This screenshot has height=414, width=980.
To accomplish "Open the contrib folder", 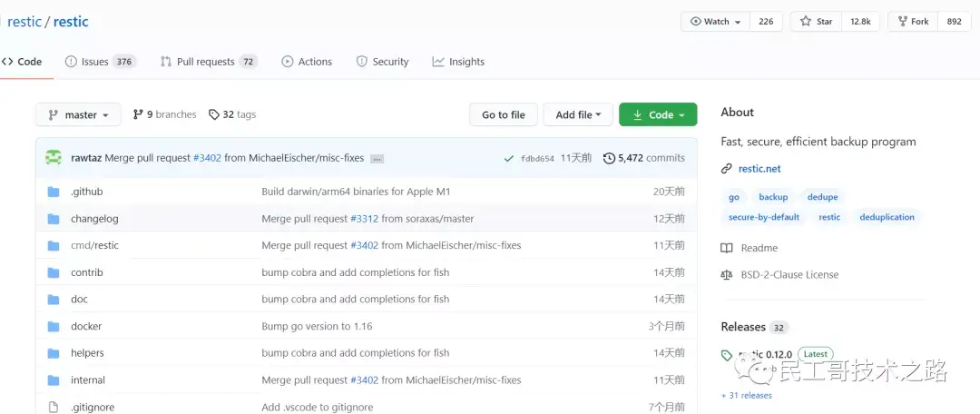I will pos(87,272).
